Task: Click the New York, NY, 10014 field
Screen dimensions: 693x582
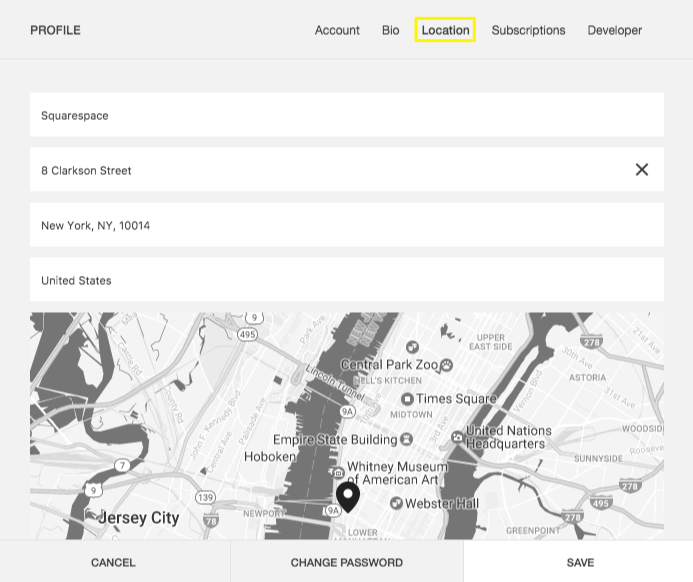Action: click(x=346, y=225)
